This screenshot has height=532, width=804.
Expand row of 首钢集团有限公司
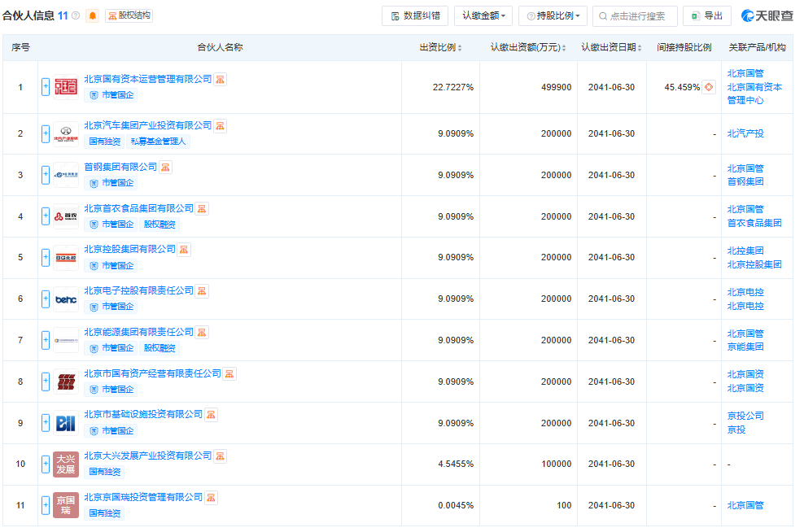[x=46, y=175]
